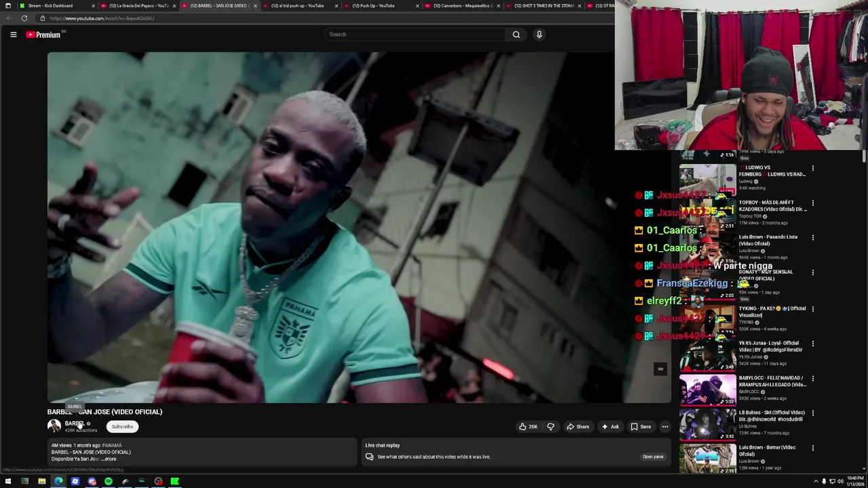
Task: Click the video player to pause
Action: (359, 227)
